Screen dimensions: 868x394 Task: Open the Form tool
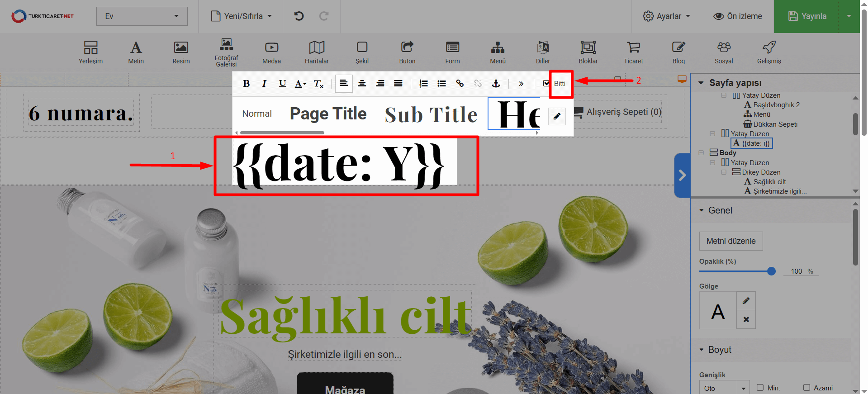(452, 52)
